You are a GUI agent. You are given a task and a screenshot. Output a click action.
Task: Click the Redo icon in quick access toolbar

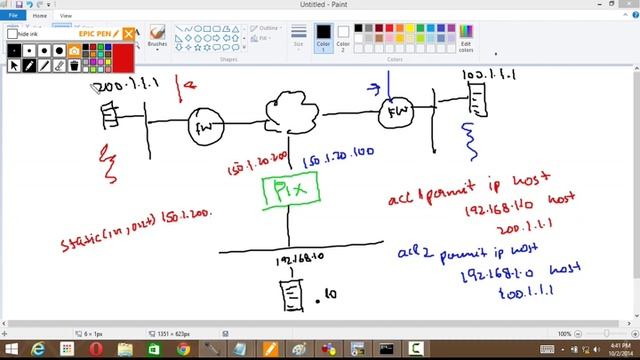40,4
